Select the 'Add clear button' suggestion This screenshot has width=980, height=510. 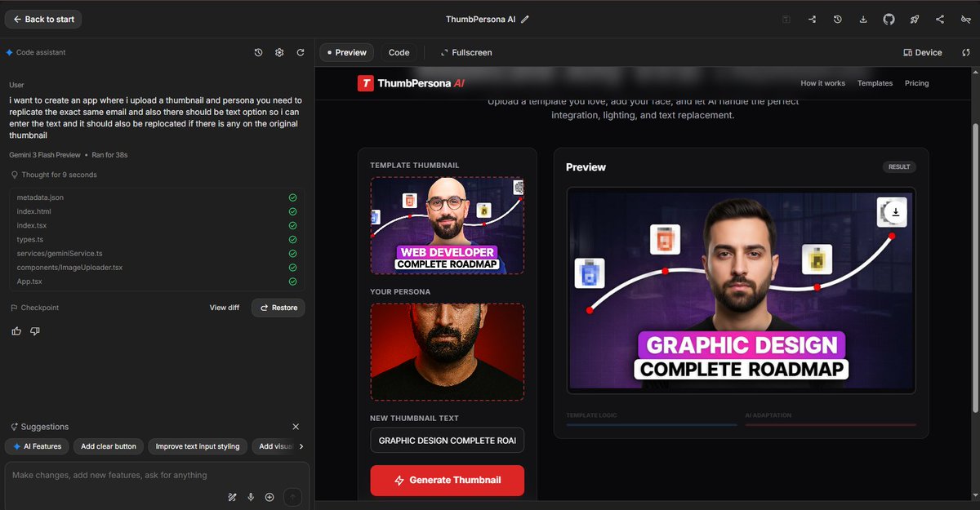[x=109, y=446]
